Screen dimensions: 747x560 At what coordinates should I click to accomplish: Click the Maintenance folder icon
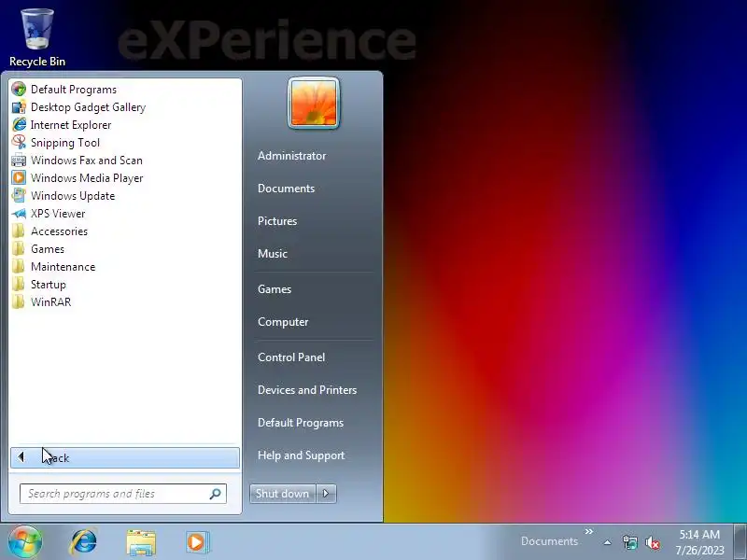(19, 267)
